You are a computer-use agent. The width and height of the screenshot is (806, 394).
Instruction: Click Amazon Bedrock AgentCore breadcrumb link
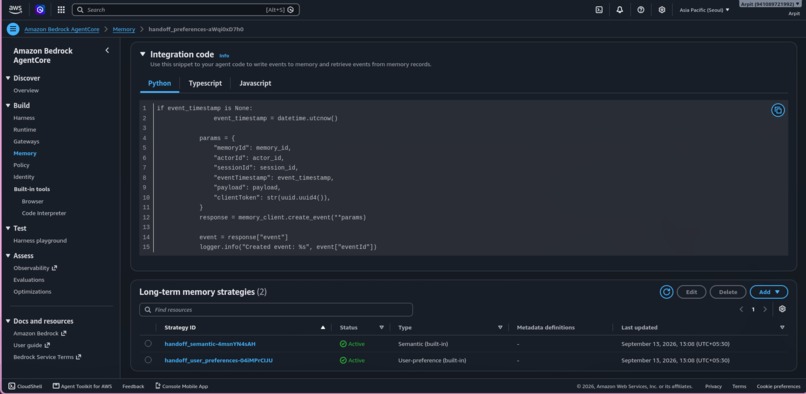point(62,29)
